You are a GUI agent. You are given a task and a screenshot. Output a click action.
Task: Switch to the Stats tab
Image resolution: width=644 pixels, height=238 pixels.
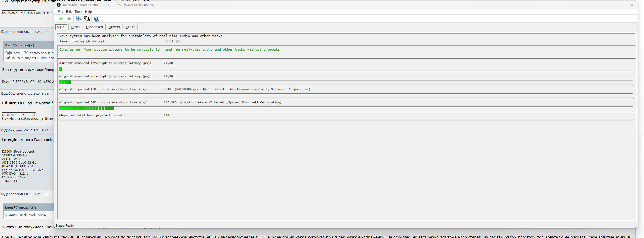pyautogui.click(x=75, y=27)
